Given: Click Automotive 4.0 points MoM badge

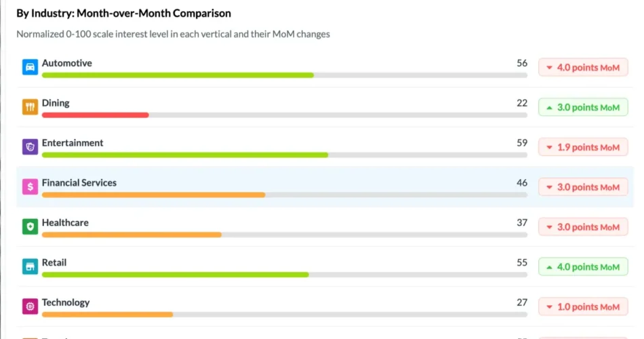Looking at the screenshot, I should point(583,67).
